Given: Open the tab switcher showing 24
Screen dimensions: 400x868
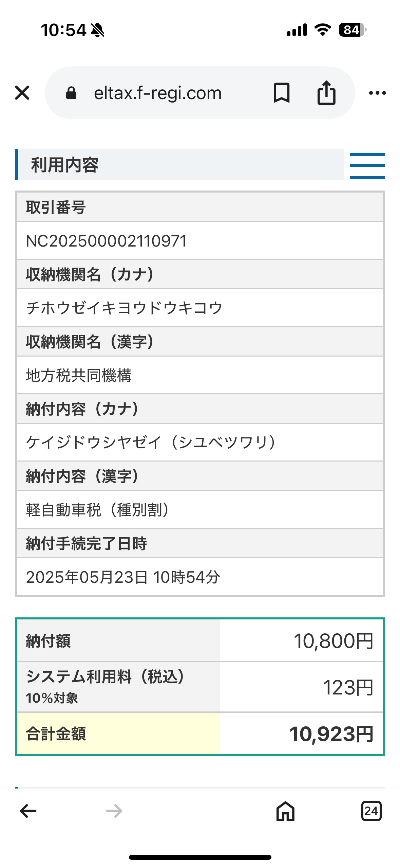Looking at the screenshot, I should [371, 811].
